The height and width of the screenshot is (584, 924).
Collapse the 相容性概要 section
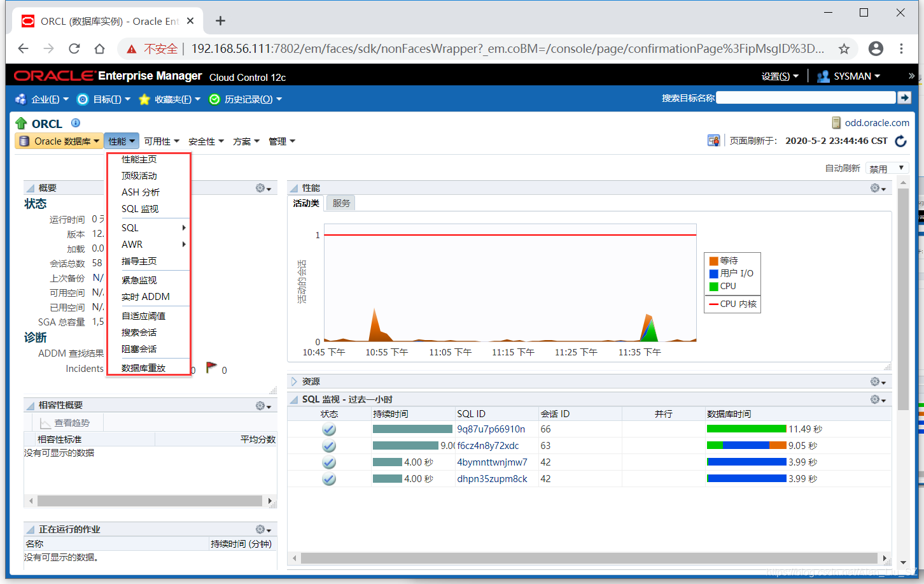[30, 406]
